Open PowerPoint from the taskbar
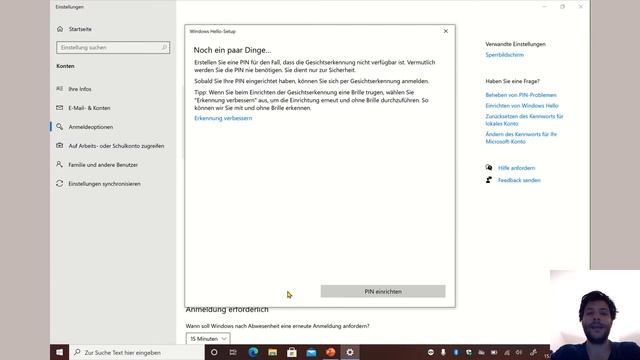The height and width of the screenshot is (360, 640). pyautogui.click(x=331, y=352)
